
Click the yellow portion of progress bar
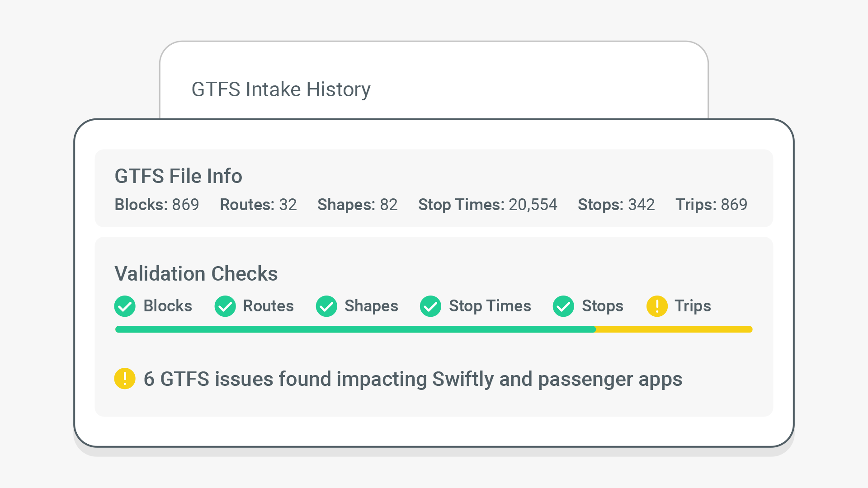[x=674, y=329]
